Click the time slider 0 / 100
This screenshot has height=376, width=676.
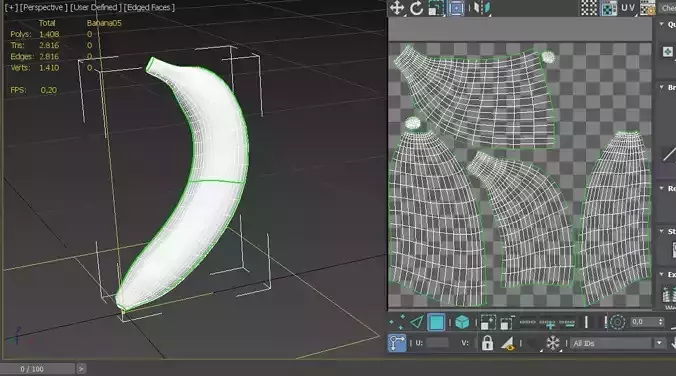pyautogui.click(x=32, y=369)
